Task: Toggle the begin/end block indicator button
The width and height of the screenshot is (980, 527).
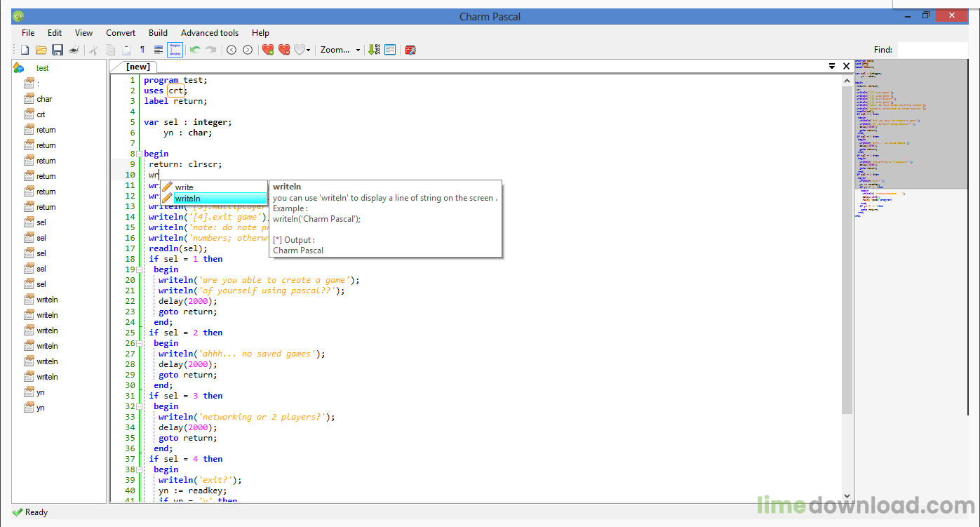Action: click(x=175, y=50)
